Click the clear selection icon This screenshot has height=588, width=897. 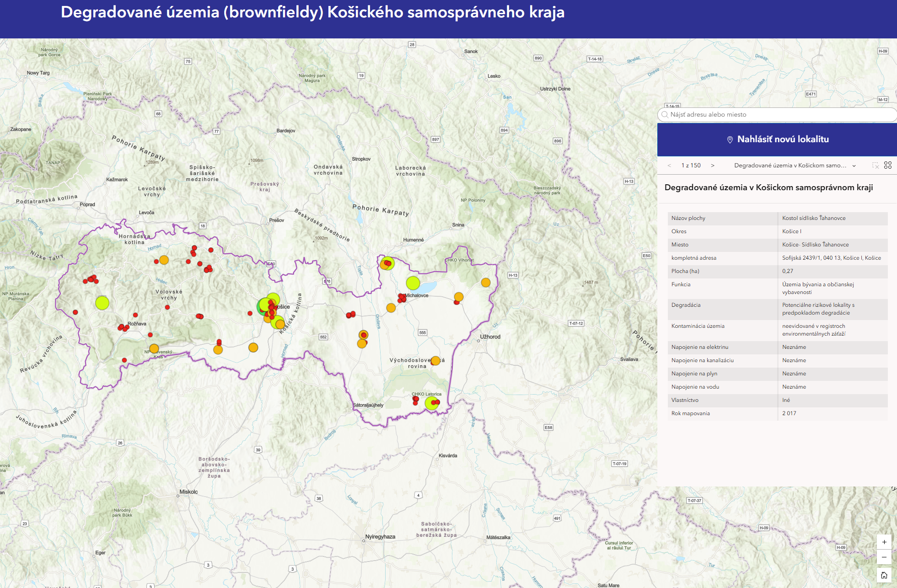point(876,166)
